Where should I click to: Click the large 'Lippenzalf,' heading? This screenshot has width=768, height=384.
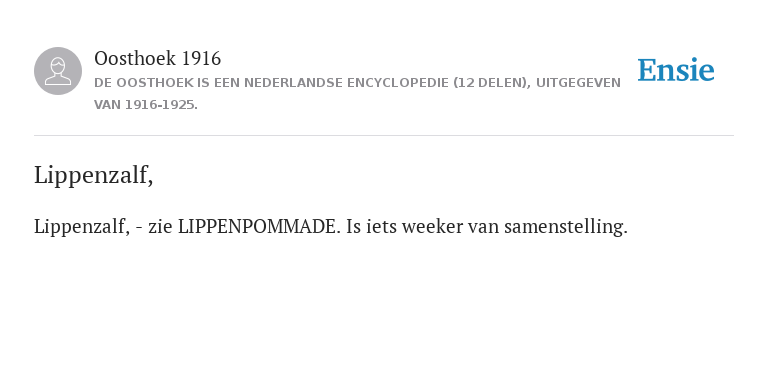click(94, 175)
